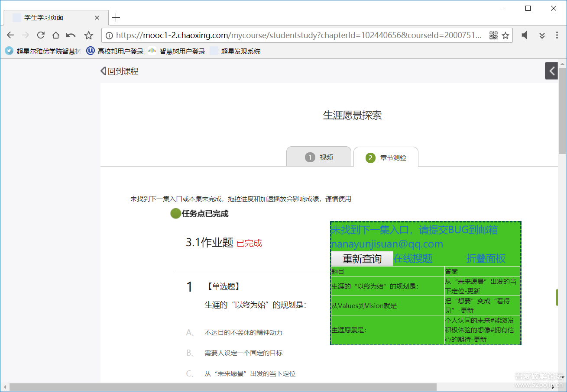Click the star icon beside home button
The height and width of the screenshot is (392, 567).
click(x=88, y=35)
